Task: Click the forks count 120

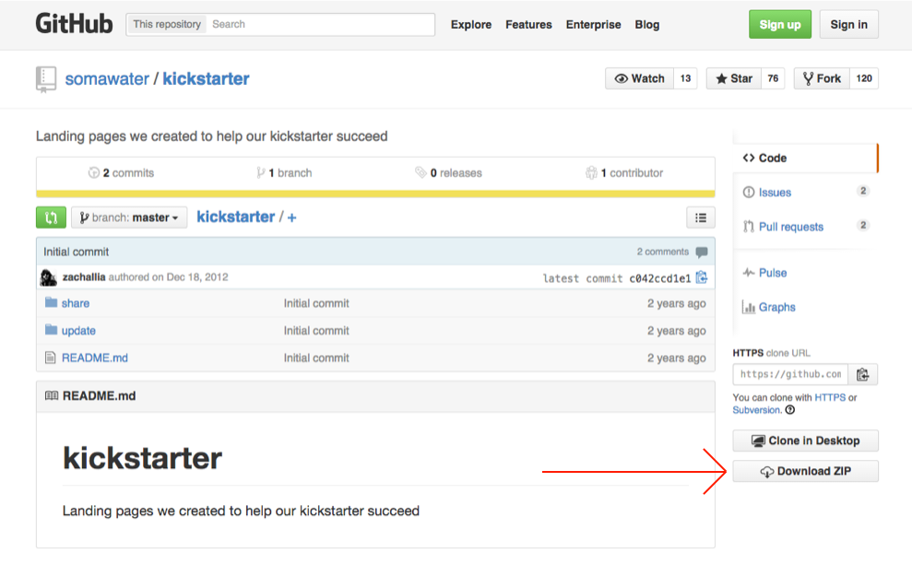Action: click(x=864, y=78)
